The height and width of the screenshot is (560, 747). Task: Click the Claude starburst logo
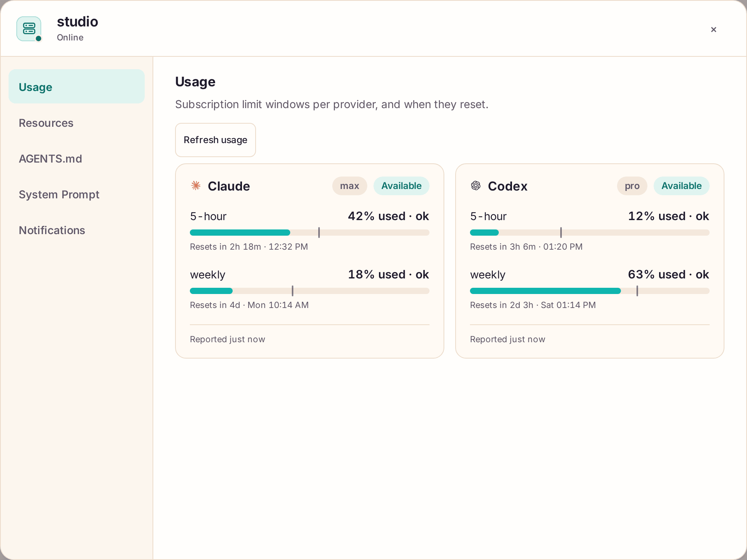(x=196, y=185)
